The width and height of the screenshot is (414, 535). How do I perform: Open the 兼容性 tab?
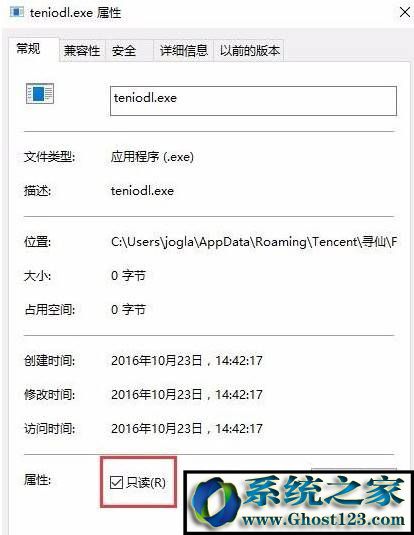82,50
